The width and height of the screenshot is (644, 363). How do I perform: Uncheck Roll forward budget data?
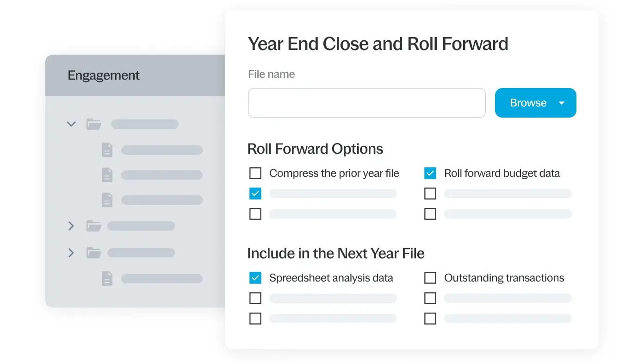coord(430,173)
